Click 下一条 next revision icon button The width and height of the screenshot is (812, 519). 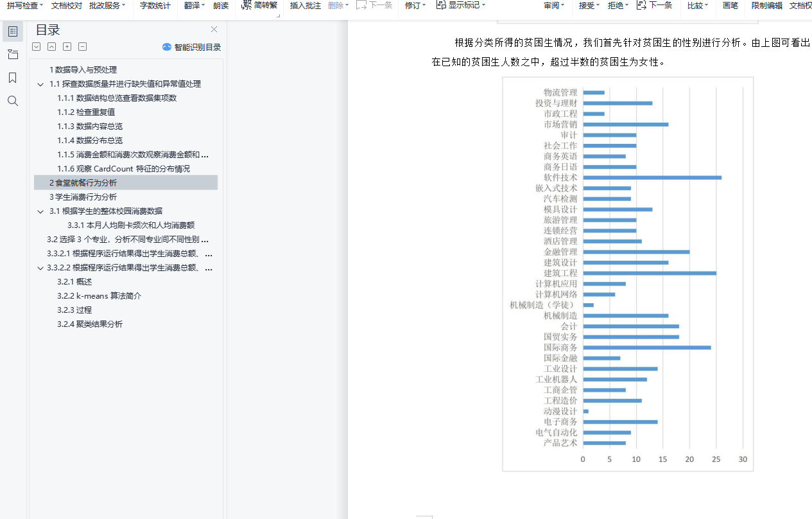[x=655, y=5]
